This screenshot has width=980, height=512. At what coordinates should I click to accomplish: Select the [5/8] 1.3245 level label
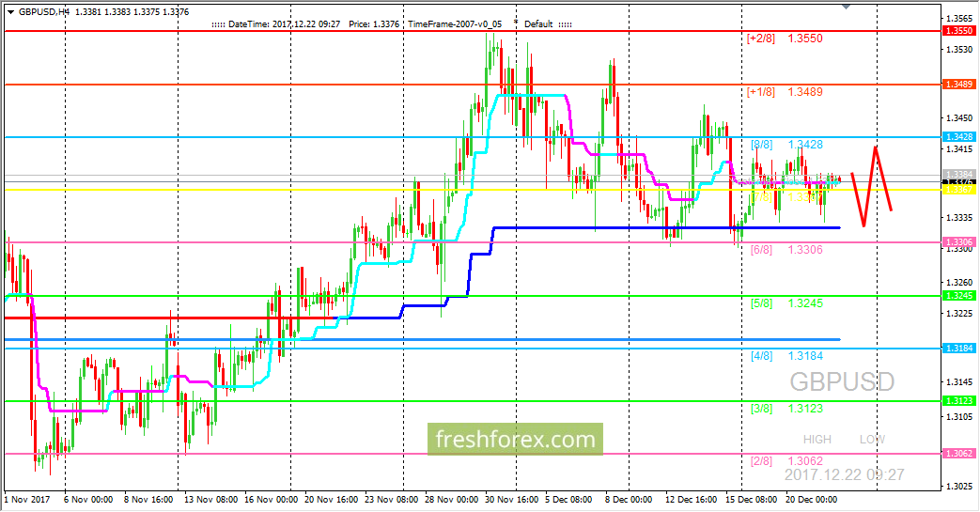click(x=786, y=303)
